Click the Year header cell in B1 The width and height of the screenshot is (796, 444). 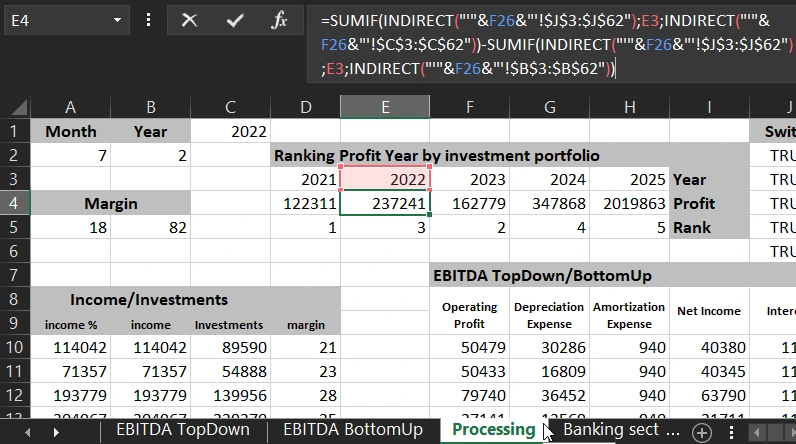[151, 131]
